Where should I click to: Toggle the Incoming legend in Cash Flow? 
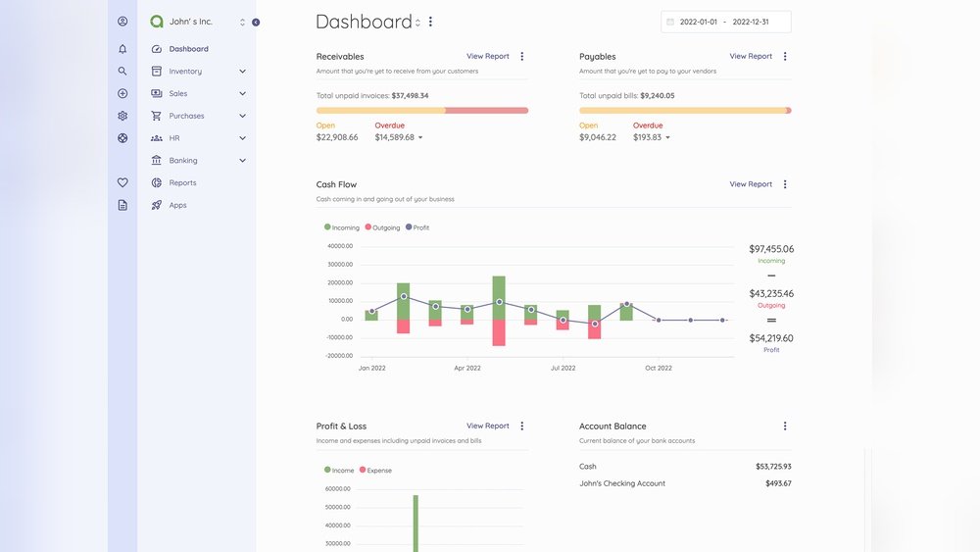point(342,227)
